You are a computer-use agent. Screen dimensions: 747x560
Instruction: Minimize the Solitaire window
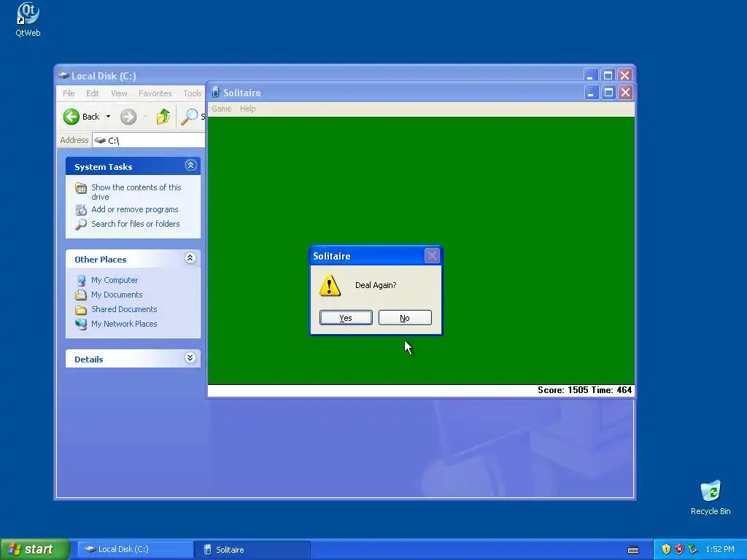[x=591, y=93]
